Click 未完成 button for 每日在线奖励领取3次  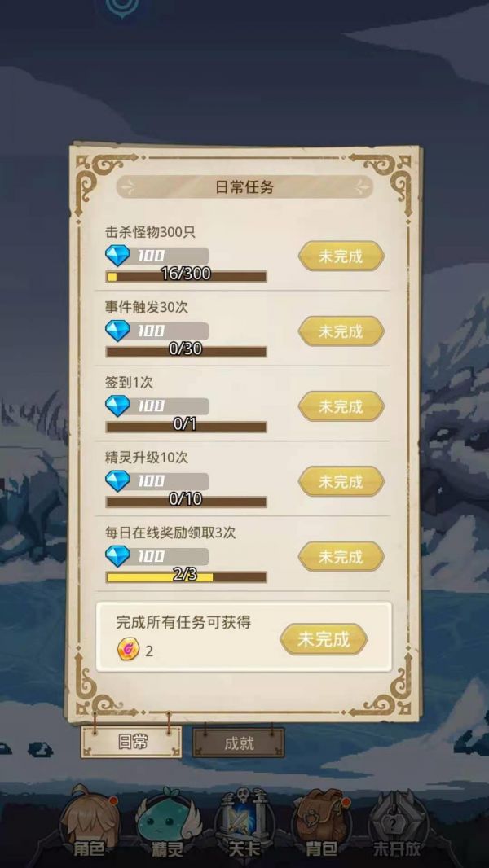tap(341, 556)
